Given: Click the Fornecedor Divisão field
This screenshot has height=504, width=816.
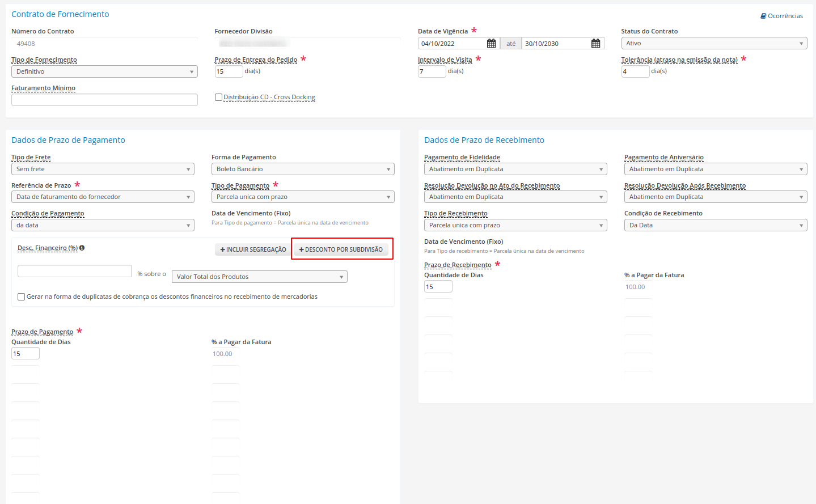Looking at the screenshot, I should point(307,44).
